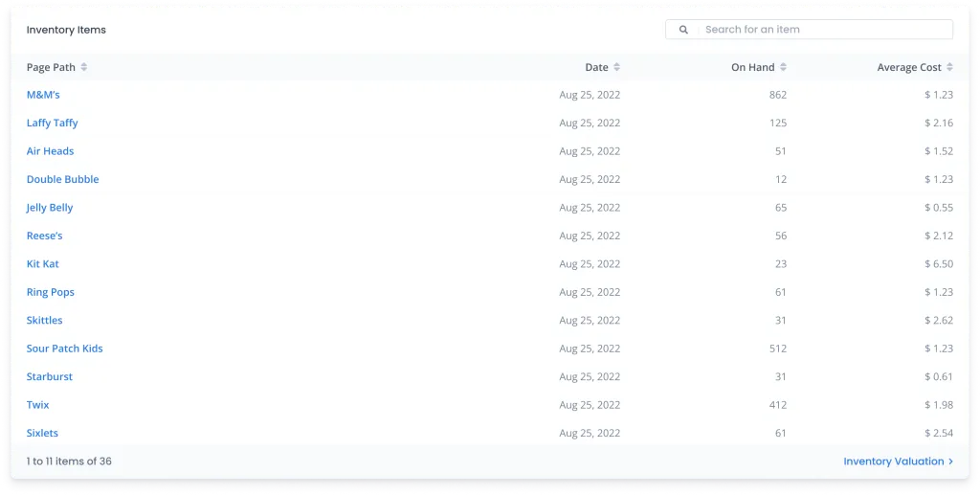
Task: Click On Hand value 512 for Sour Patch Kids
Action: coord(778,349)
